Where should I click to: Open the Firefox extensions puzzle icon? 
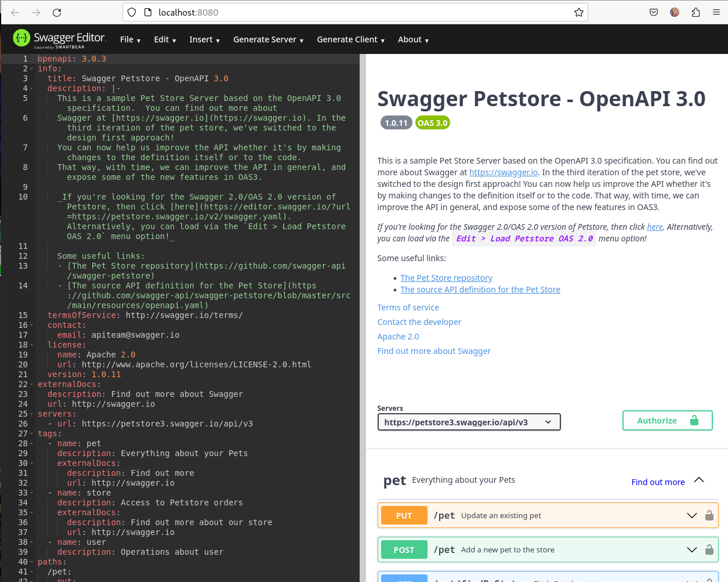[695, 12]
